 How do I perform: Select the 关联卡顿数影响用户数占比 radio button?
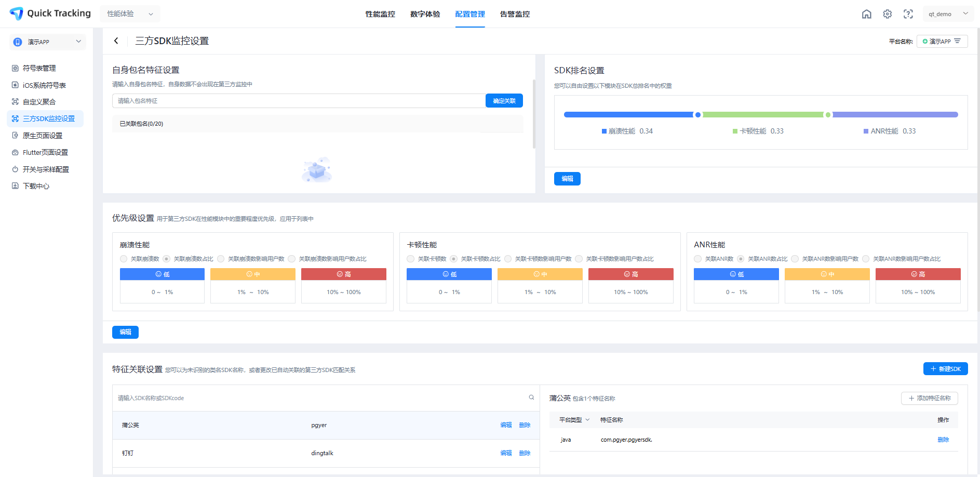[x=579, y=259]
